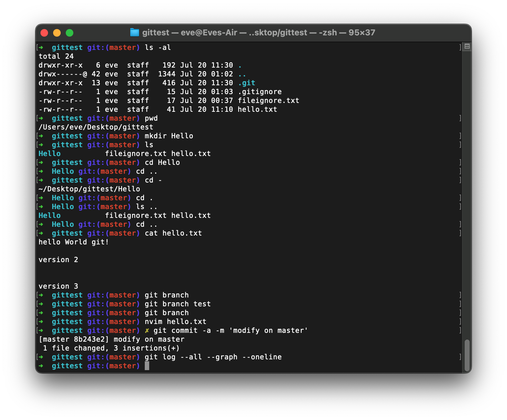
Task: Click the cursor block on the last prompt
Action: (x=147, y=366)
